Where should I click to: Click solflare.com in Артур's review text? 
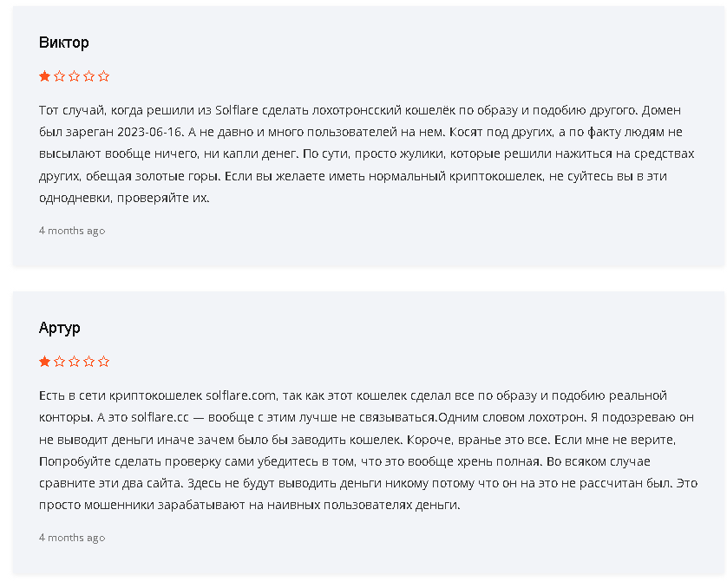tap(241, 395)
